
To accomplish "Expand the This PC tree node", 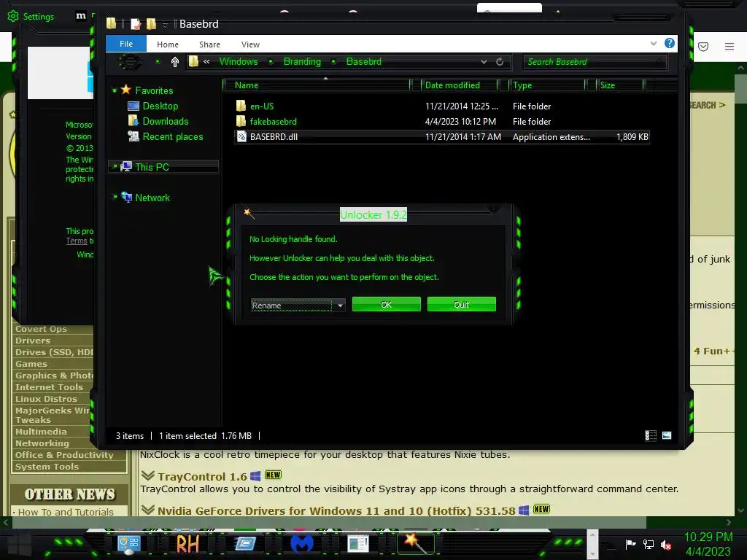I will [115, 166].
